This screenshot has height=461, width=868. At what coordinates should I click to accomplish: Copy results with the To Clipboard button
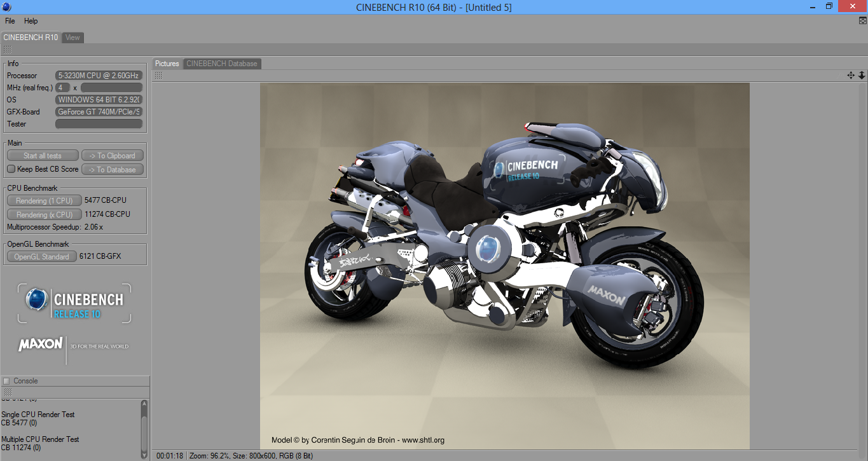(113, 156)
